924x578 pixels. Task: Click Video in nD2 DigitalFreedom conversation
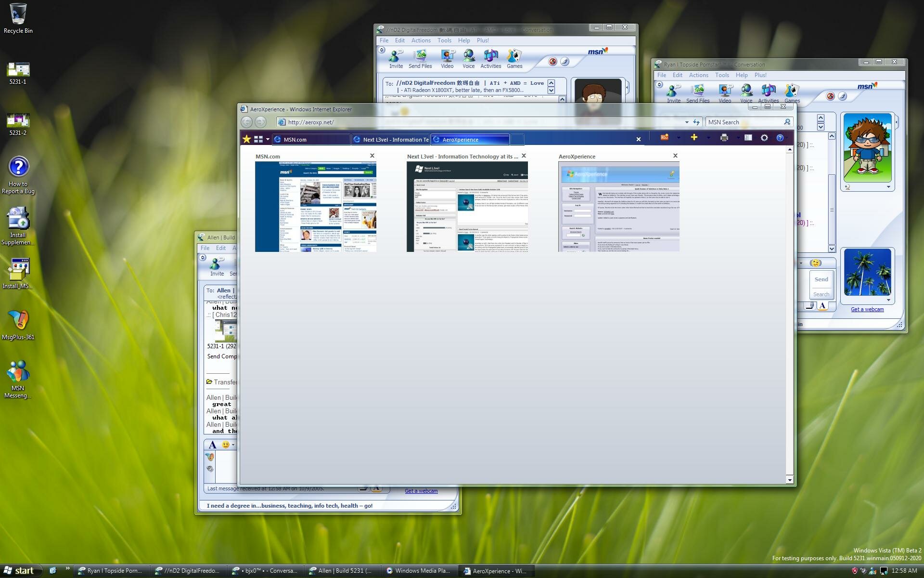click(x=447, y=59)
